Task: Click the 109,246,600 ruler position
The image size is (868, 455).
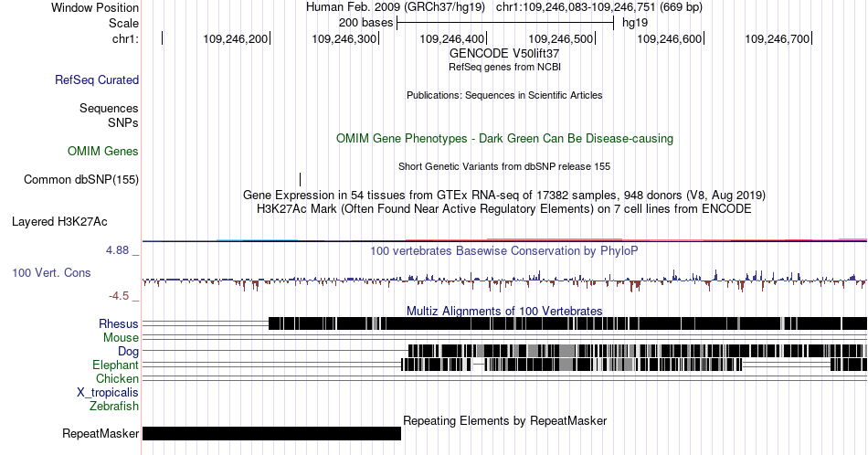Action: 669,38
